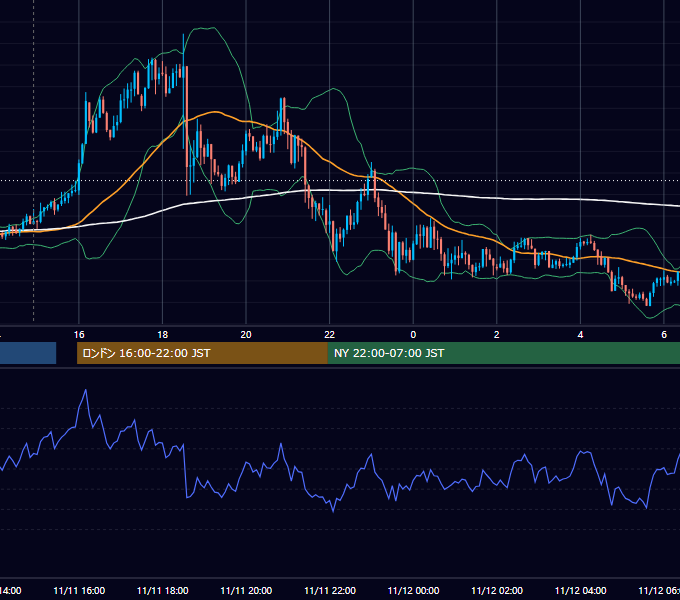Click the 4 hour axis label
This screenshot has height=600, width=680.
point(580,335)
